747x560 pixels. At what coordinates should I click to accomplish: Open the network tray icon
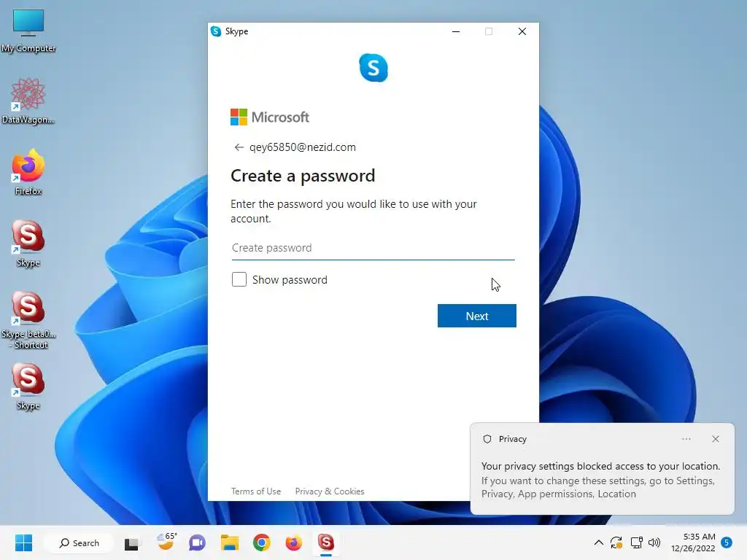coord(636,542)
